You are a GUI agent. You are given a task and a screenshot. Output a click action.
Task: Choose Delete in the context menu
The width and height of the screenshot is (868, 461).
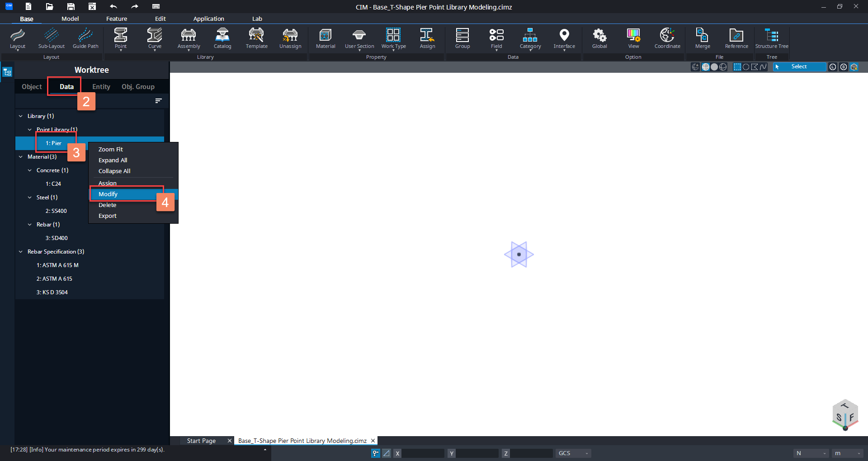click(133, 205)
